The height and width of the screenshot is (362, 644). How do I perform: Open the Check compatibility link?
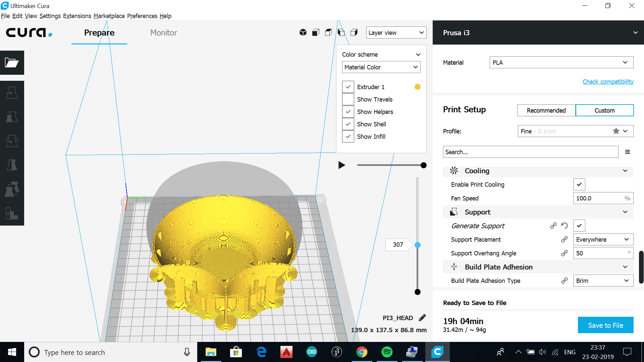tap(608, 81)
